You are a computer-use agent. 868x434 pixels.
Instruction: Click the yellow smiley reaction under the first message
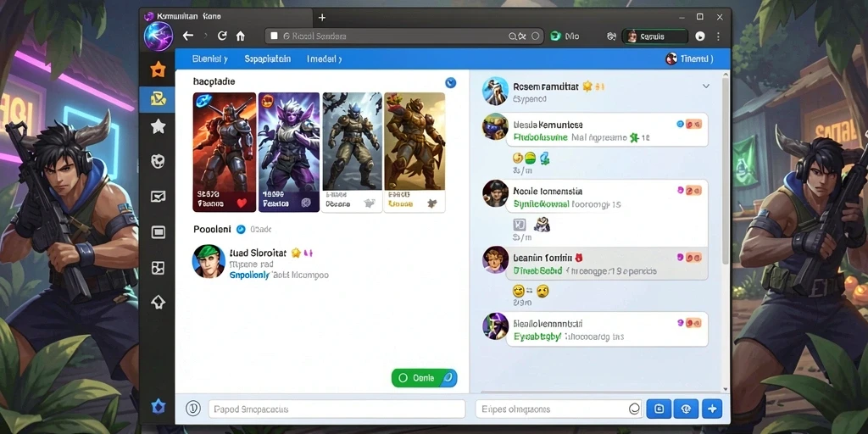[x=518, y=159]
